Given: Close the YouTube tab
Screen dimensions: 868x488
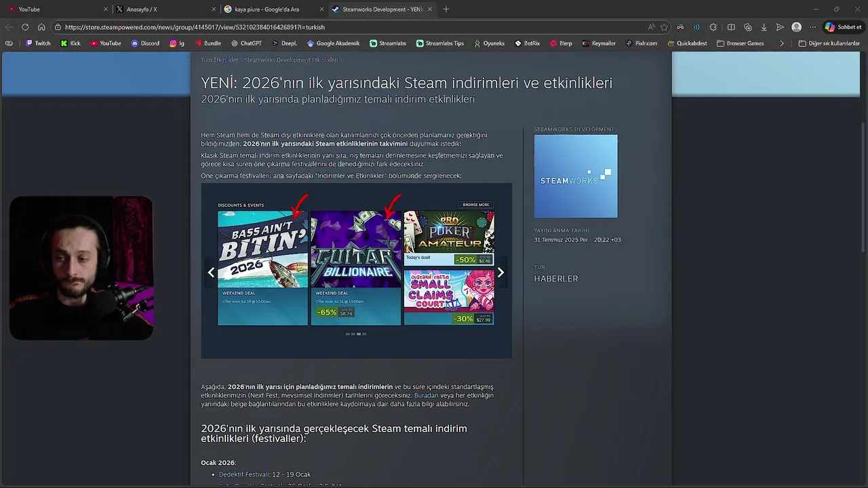Looking at the screenshot, I should [x=106, y=9].
